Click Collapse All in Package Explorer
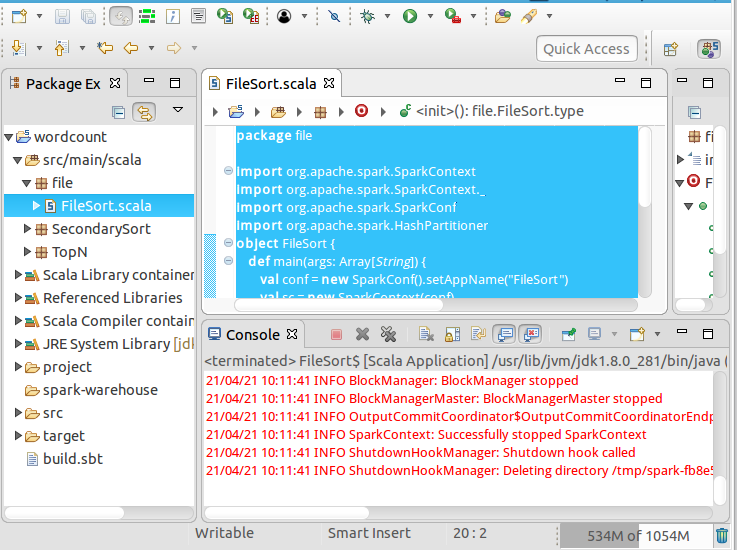 click(118, 112)
